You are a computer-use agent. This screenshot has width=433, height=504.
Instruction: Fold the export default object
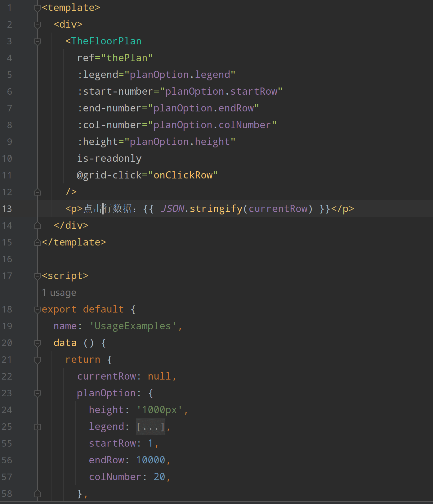point(38,309)
